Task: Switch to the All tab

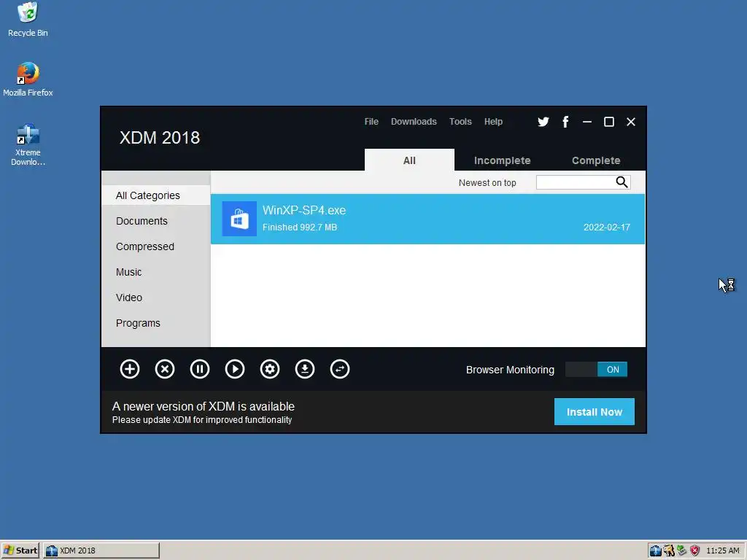Action: point(409,160)
